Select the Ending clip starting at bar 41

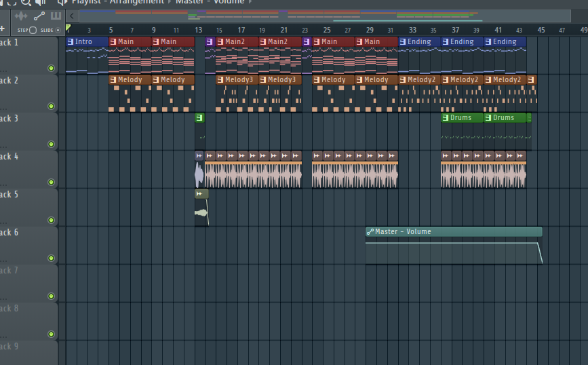505,41
